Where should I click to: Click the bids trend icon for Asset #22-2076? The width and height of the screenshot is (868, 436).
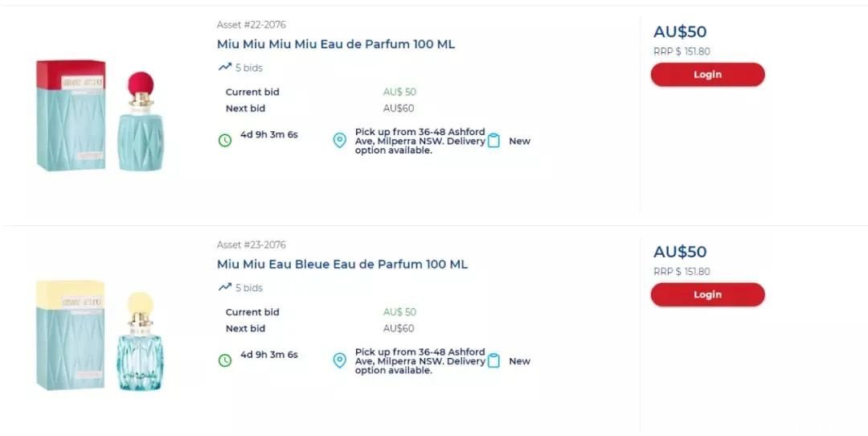[225, 67]
